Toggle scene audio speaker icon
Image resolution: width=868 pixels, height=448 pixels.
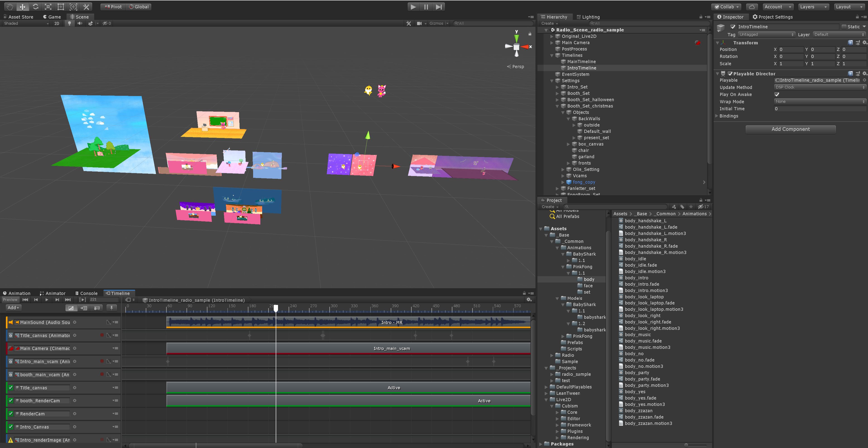(x=80, y=23)
